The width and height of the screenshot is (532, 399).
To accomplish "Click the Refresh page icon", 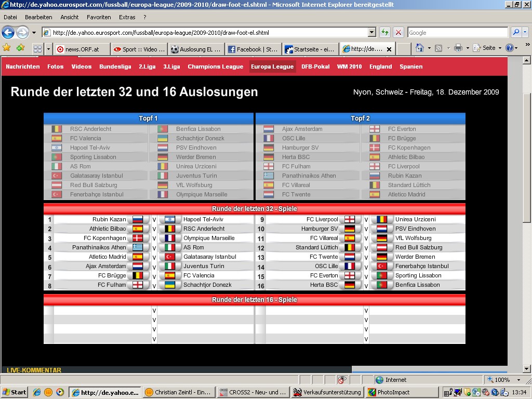I will 384,33.
